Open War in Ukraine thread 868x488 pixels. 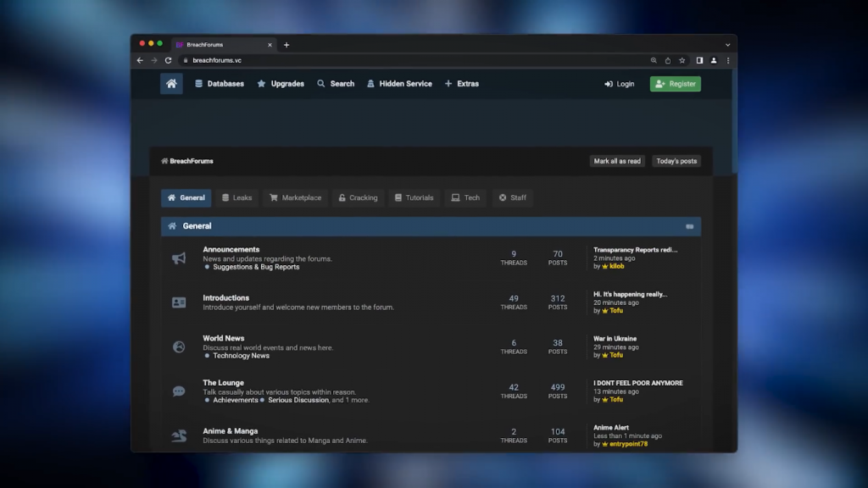tap(615, 339)
